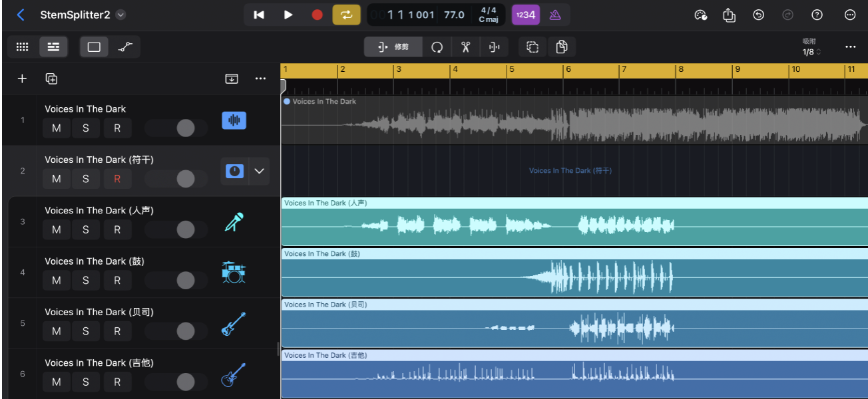Select the 修剪 trim tool button
868x399 pixels.
[393, 47]
